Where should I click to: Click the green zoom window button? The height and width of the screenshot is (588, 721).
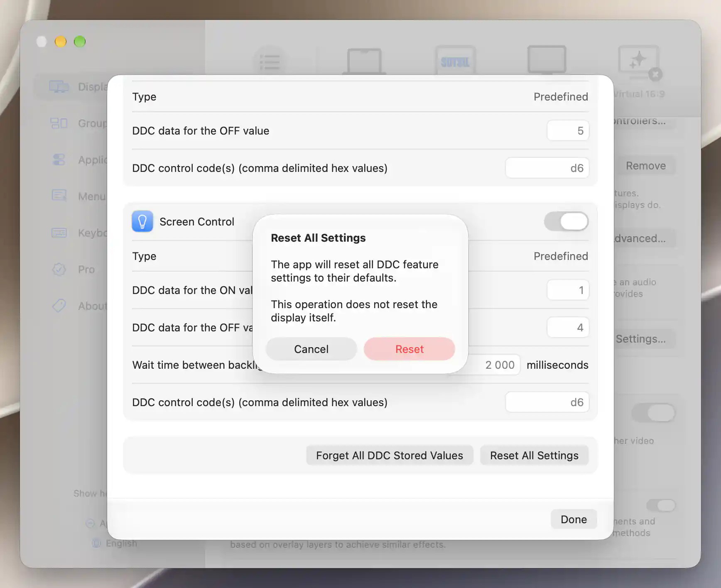[x=80, y=42]
